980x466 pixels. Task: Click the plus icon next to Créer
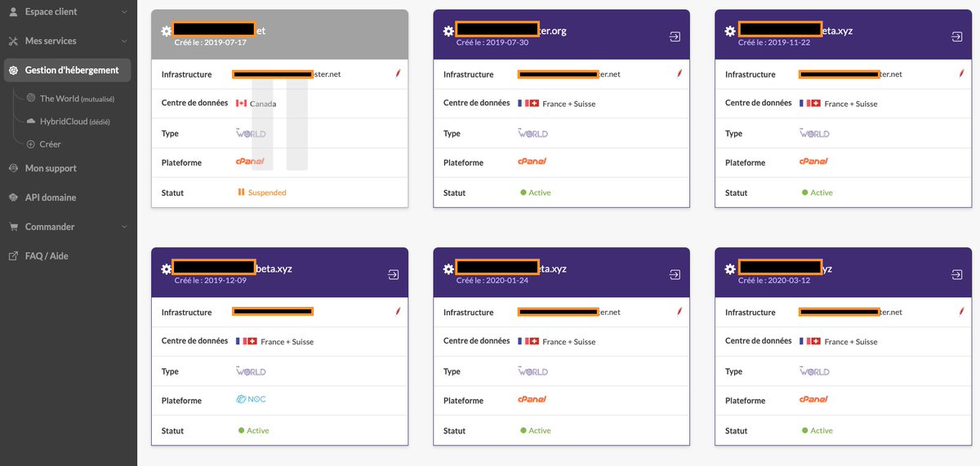tap(31, 144)
